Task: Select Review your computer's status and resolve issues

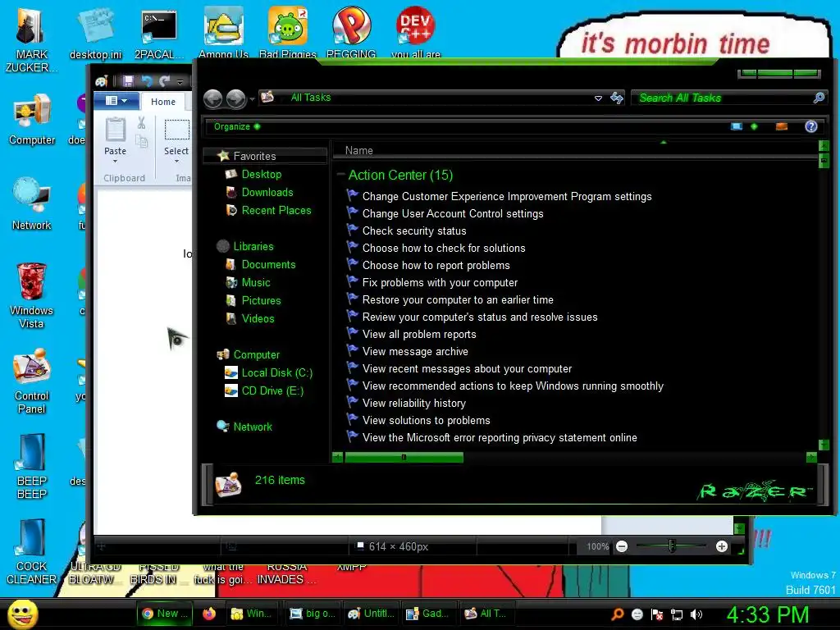Action: coord(479,317)
